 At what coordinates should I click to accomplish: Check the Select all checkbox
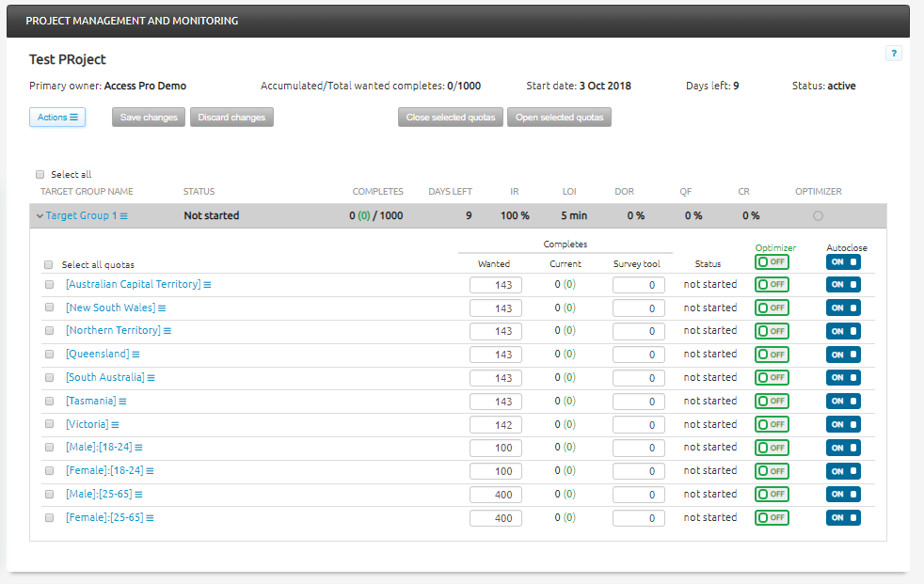coord(40,175)
